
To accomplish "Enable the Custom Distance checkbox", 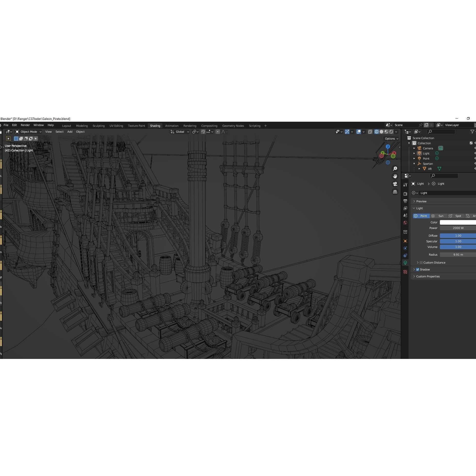I will tap(421, 262).
